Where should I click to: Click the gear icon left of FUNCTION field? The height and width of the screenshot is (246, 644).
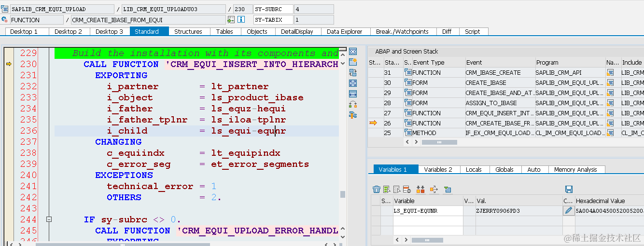(4, 20)
